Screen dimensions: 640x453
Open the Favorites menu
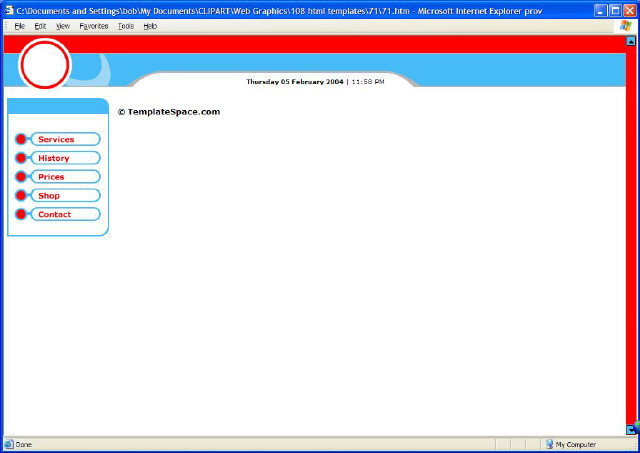click(94, 26)
